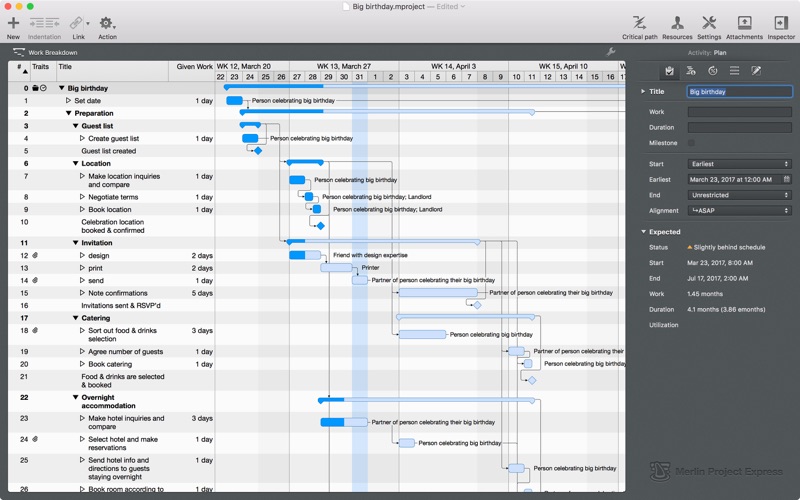This screenshot has width=800, height=500.
Task: Click the Title text field
Action: pos(738,92)
